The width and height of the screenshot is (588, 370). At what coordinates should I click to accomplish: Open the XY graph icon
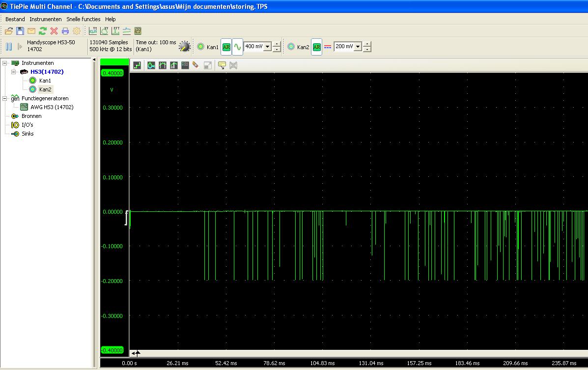tap(104, 31)
